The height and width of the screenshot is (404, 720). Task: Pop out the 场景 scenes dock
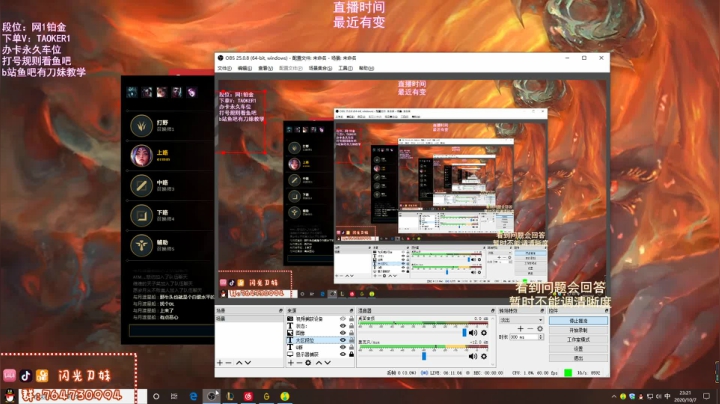tap(281, 311)
